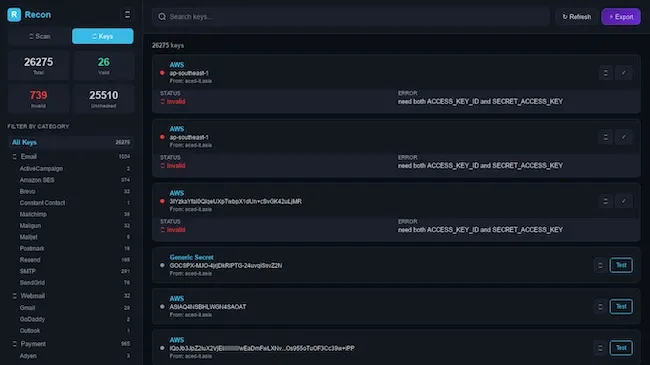Focus the Search keys input field
Viewport: 650px width, 365px height.
(350, 17)
